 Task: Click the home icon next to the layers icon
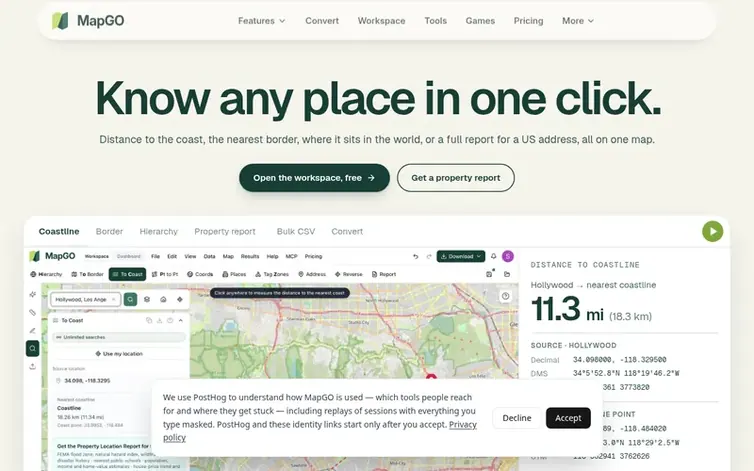point(163,299)
